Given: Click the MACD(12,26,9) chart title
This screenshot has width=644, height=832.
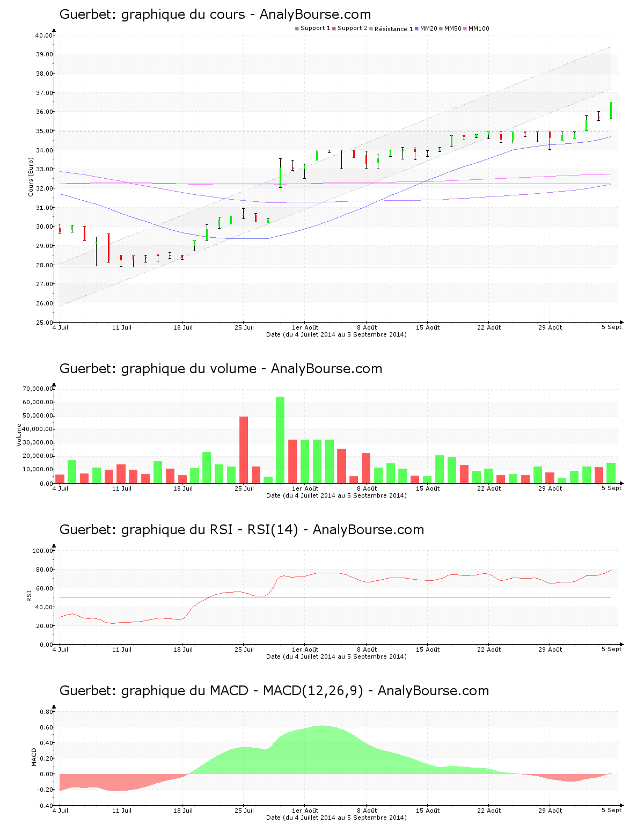Looking at the screenshot, I should [274, 691].
